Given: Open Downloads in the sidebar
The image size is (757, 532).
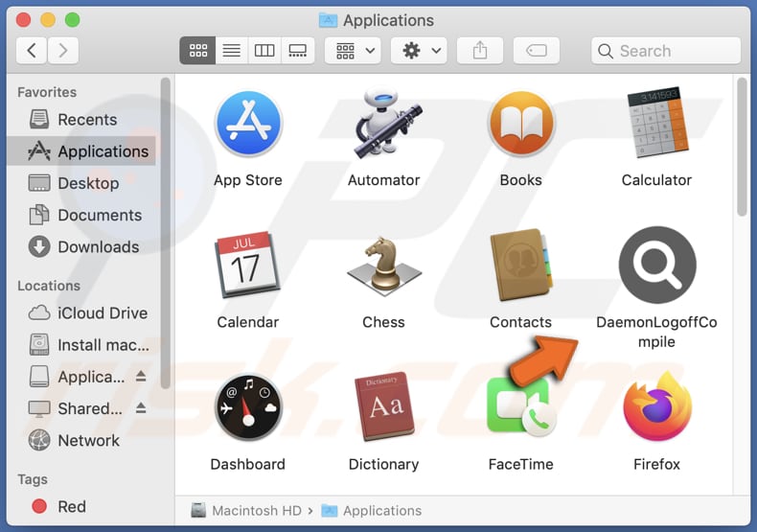Looking at the screenshot, I should pyautogui.click(x=81, y=246).
